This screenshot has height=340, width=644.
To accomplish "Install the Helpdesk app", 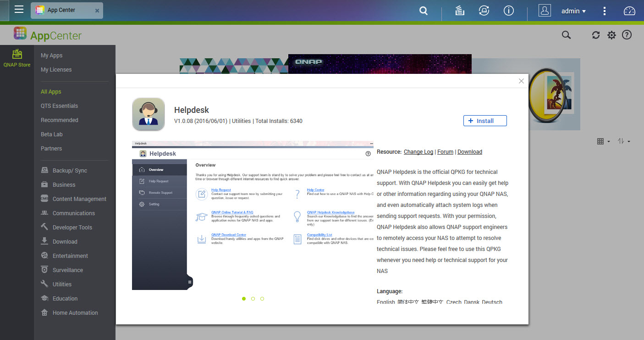I will pyautogui.click(x=485, y=121).
